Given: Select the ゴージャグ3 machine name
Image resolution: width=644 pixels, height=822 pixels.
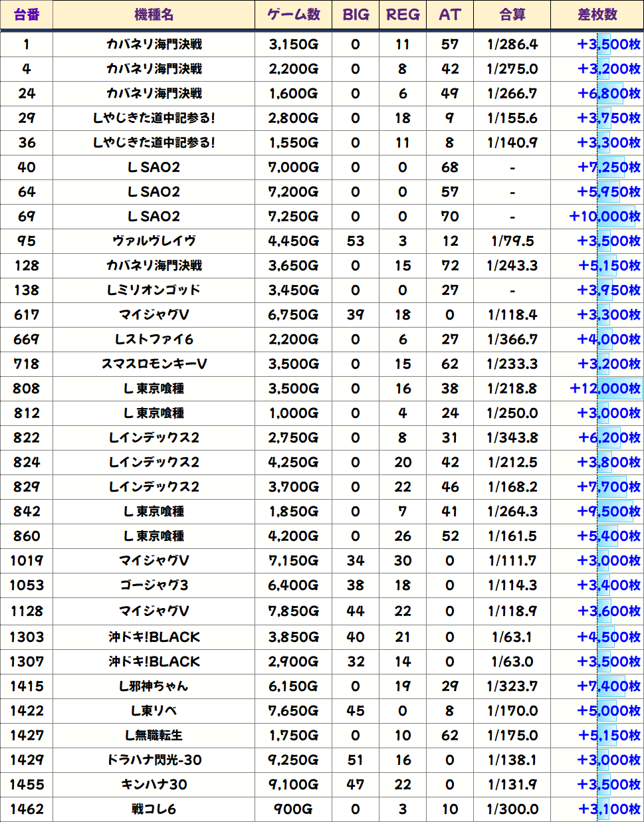Looking at the screenshot, I should (154, 585).
